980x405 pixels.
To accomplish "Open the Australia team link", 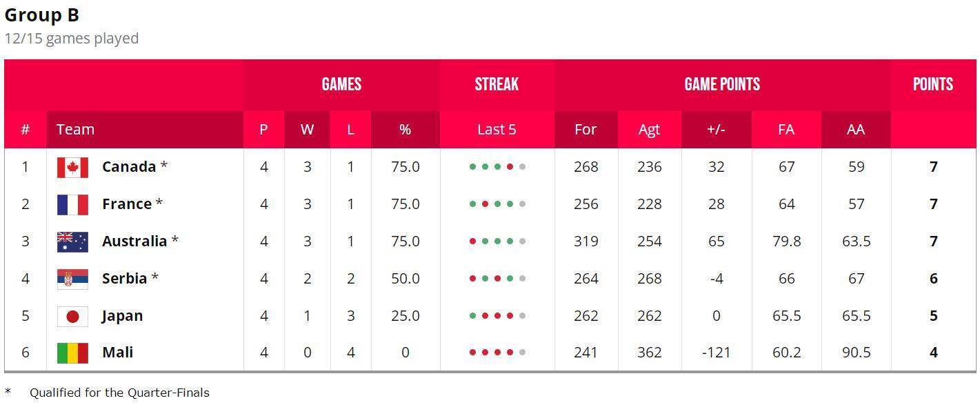I will [134, 241].
